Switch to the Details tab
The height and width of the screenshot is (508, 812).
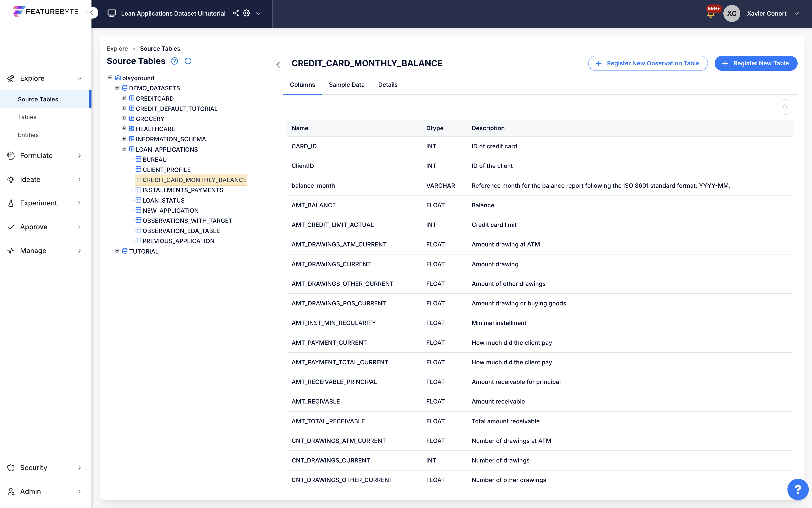[388, 85]
